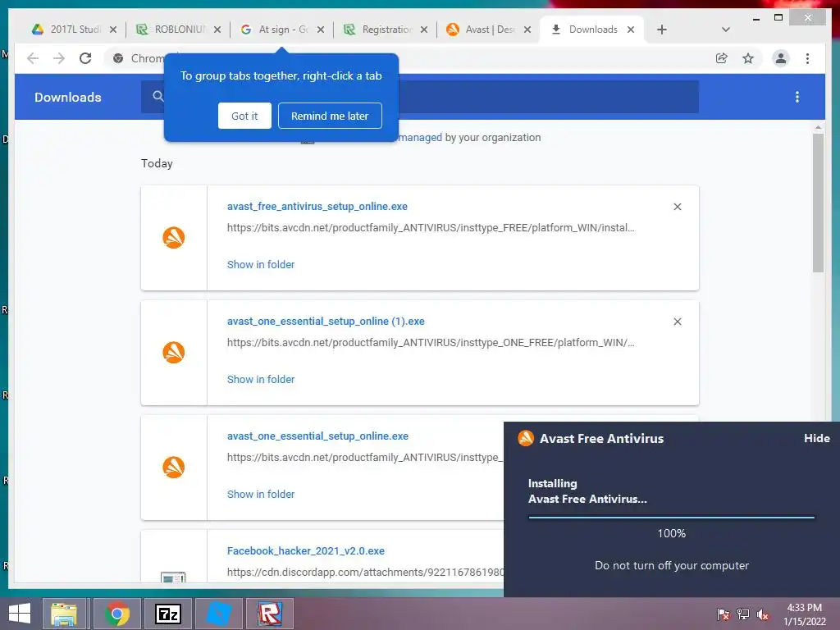Open avast_free_antivirus_setup_online.exe download
Viewport: 840px width, 630px height.
[x=317, y=206]
